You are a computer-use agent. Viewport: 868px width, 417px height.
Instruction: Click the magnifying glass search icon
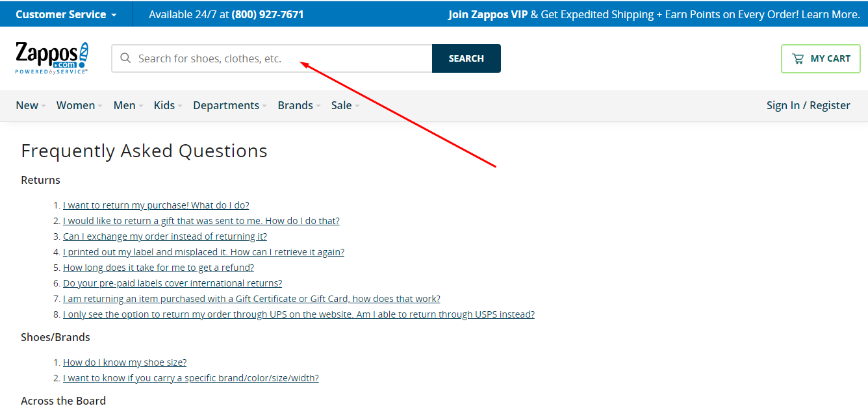point(126,58)
